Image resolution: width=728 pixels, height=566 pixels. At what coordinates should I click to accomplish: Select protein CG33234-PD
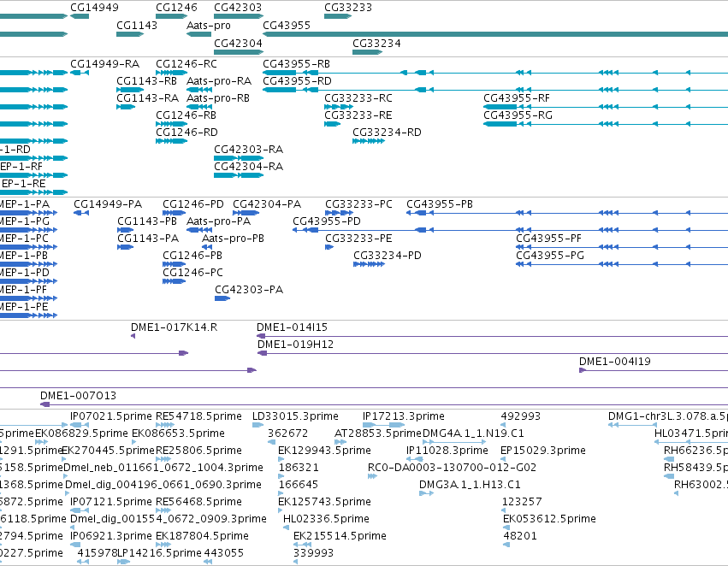[388, 256]
